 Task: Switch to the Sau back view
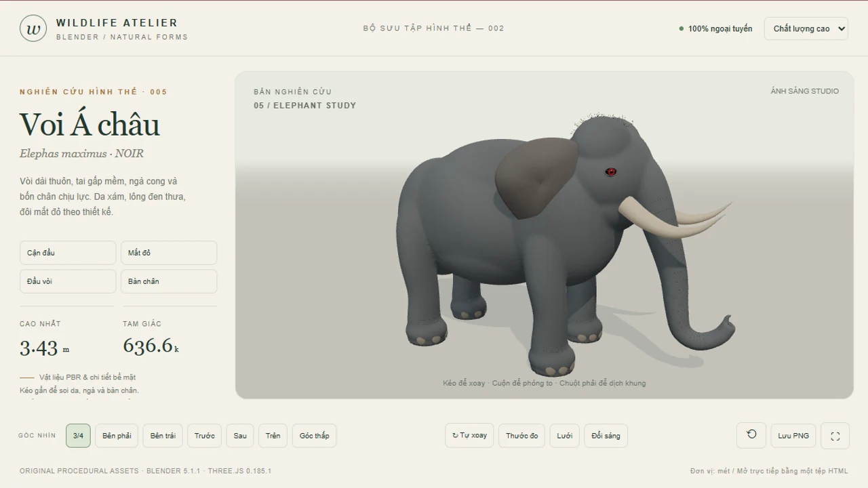tap(240, 436)
